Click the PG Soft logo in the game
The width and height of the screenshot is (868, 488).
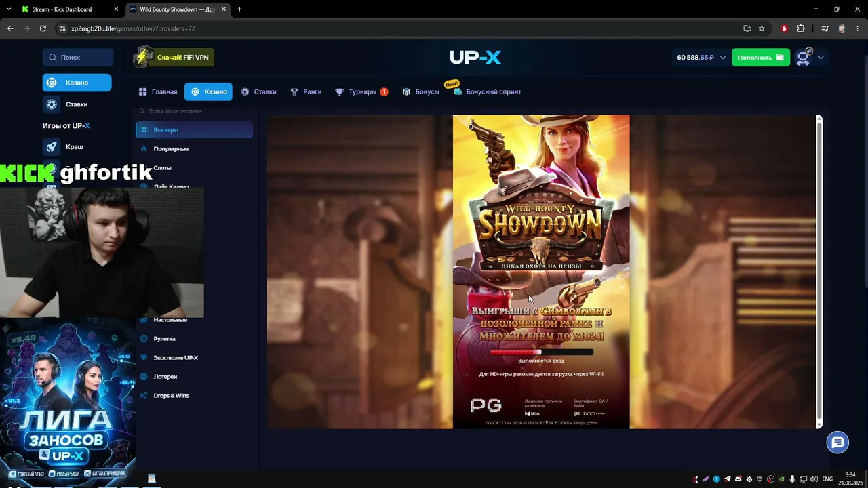[x=486, y=405]
